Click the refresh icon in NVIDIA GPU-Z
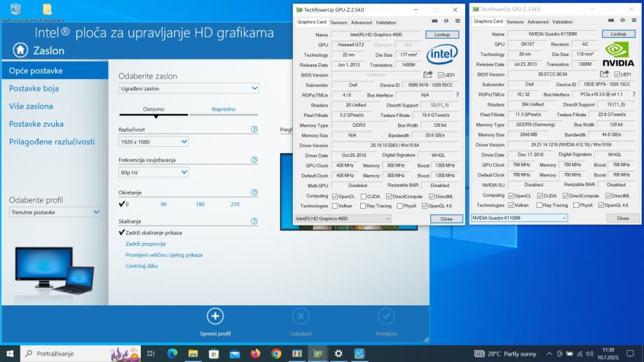Screen dimensions: 644x362 coord(622,22)
